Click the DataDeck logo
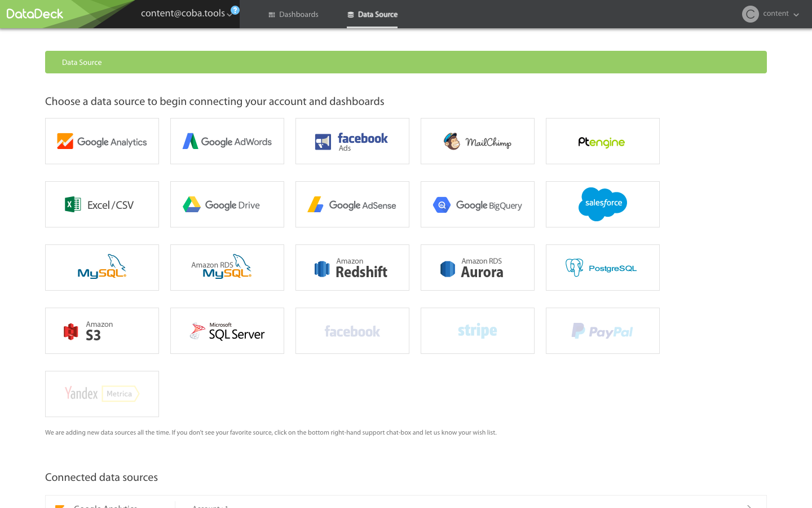 (x=35, y=14)
